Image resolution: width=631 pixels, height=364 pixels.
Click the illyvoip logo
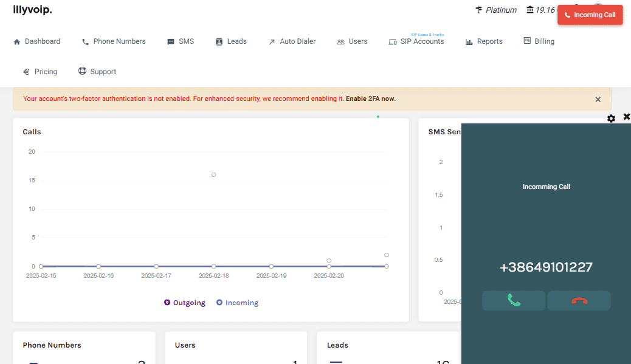tap(32, 10)
